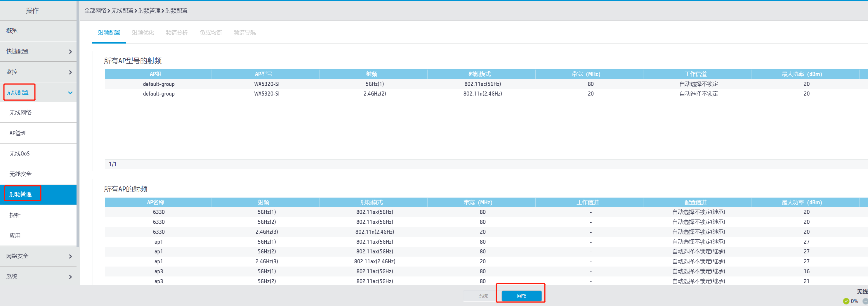Switch to the 射频优化 tab
Image resolution: width=868 pixels, height=306 pixels.
(x=143, y=33)
